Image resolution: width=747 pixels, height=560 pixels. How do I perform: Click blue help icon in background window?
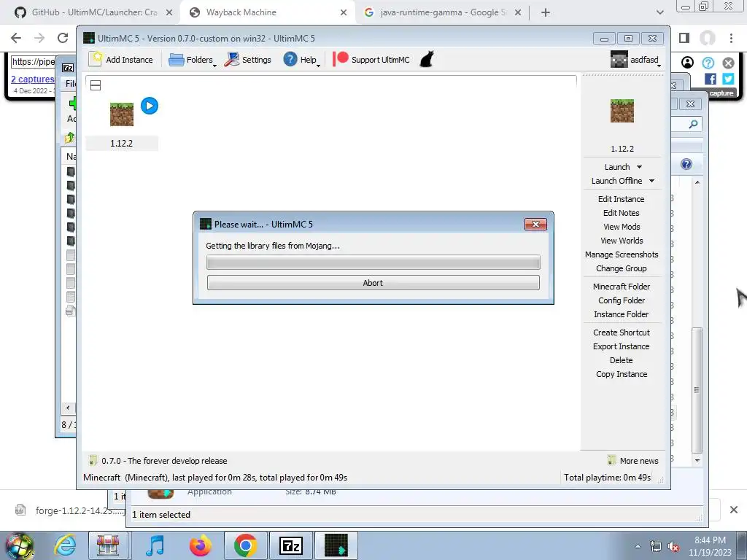point(686,164)
